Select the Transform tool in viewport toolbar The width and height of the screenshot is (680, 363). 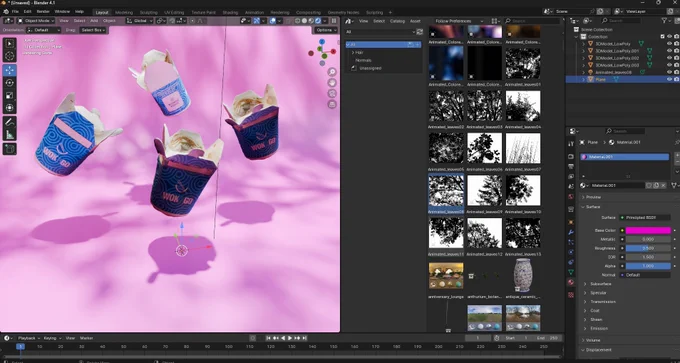click(x=10, y=108)
